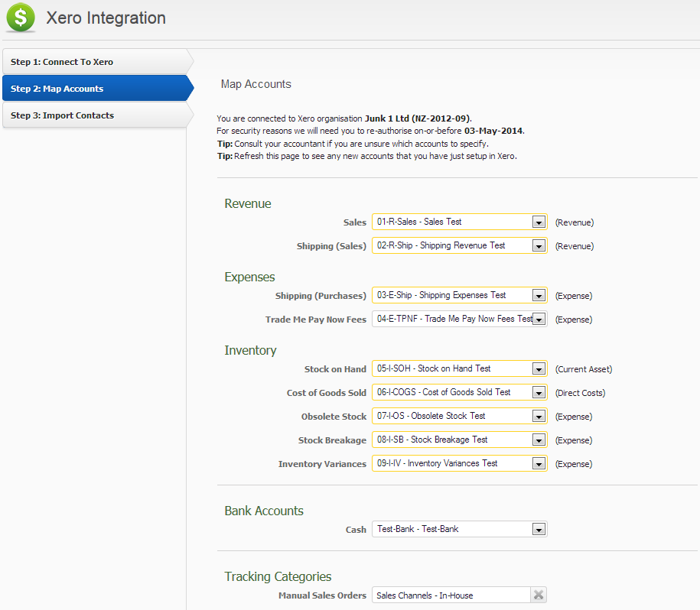Click the re-authorise date 03-May-2014
This screenshot has width=700, height=610.
pyautogui.click(x=493, y=131)
